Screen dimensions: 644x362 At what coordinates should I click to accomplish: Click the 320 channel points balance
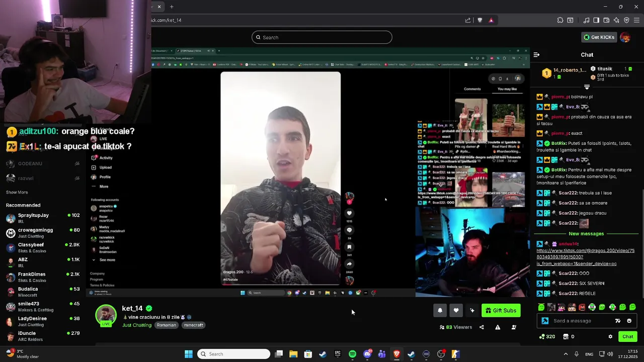pyautogui.click(x=547, y=337)
